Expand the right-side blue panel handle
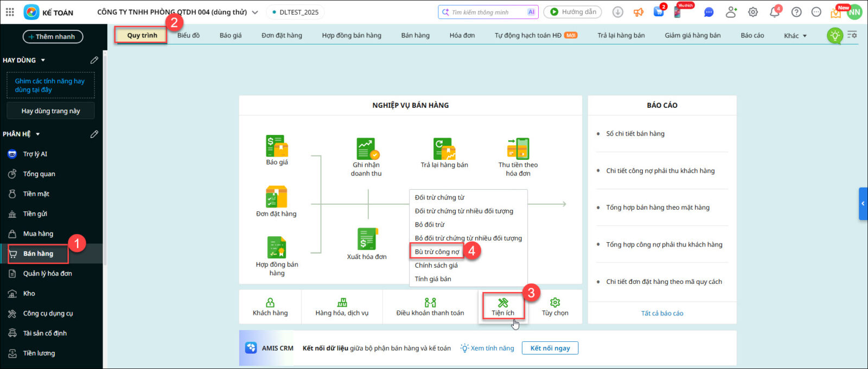 coord(863,204)
